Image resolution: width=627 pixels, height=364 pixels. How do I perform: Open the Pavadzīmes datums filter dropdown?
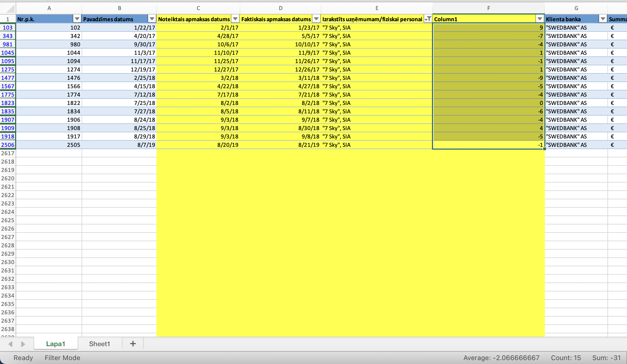tap(152, 19)
